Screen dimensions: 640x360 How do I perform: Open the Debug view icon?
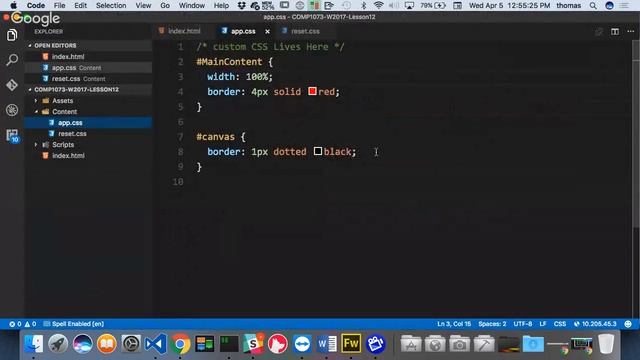tap(12, 110)
